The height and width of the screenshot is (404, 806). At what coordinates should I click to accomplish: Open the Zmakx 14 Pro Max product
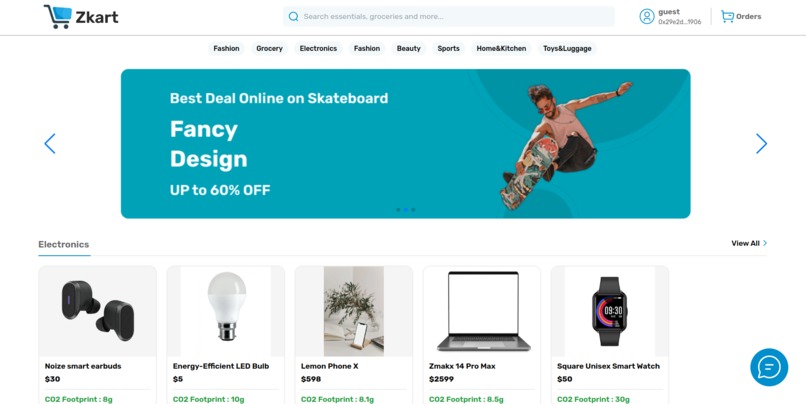[x=482, y=334]
